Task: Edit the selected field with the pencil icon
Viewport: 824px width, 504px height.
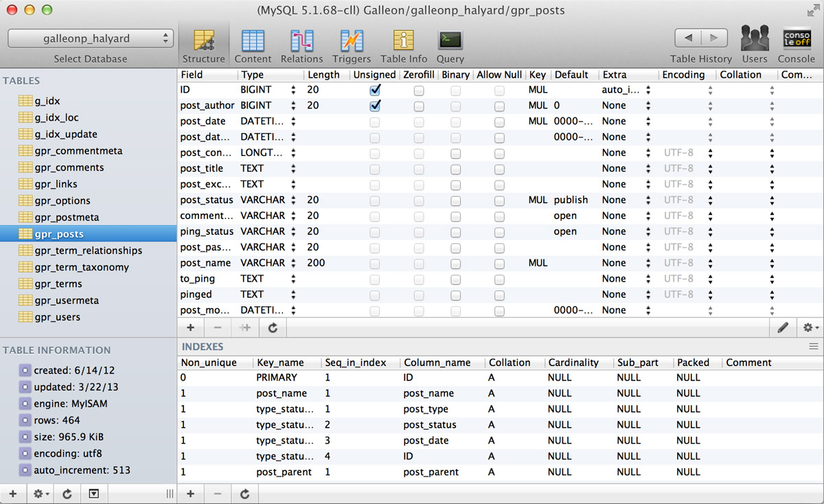Action: pos(783,328)
